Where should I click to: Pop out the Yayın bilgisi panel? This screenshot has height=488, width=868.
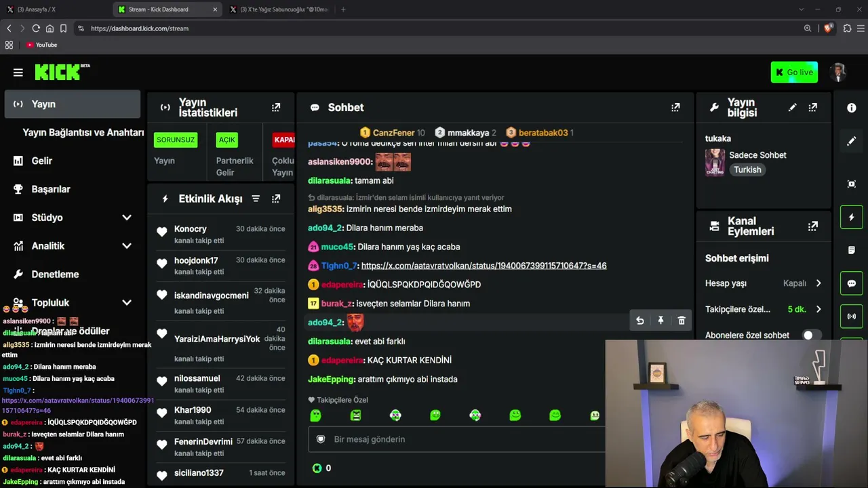(812, 107)
